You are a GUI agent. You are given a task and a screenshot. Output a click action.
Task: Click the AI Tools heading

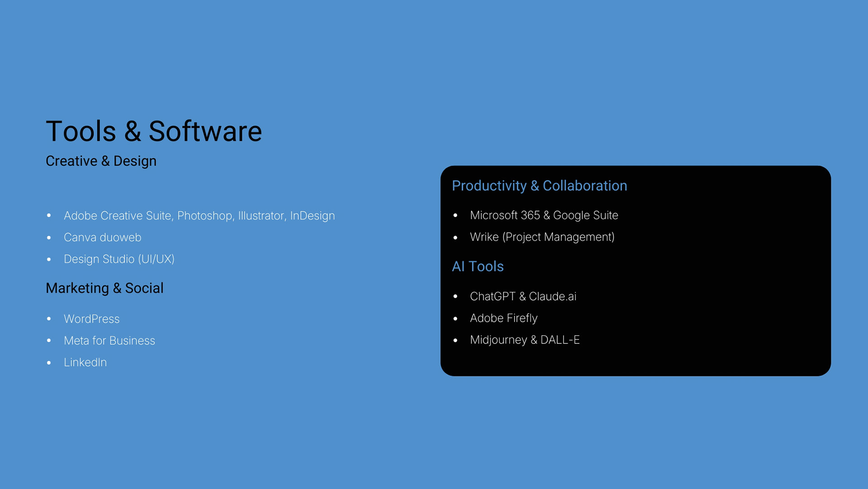coord(477,267)
